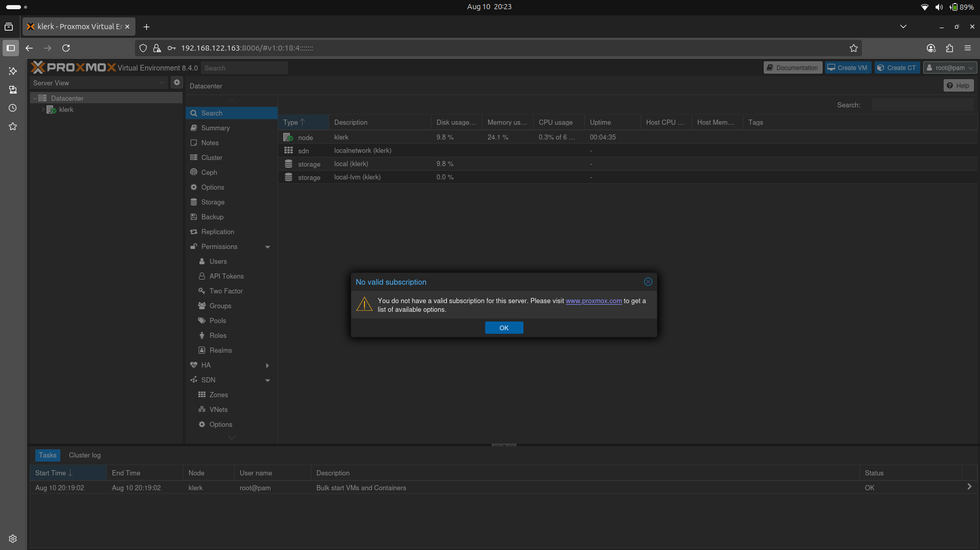Click the Backup floppy disk icon
The height and width of the screenshot is (550, 980).
coord(194,217)
